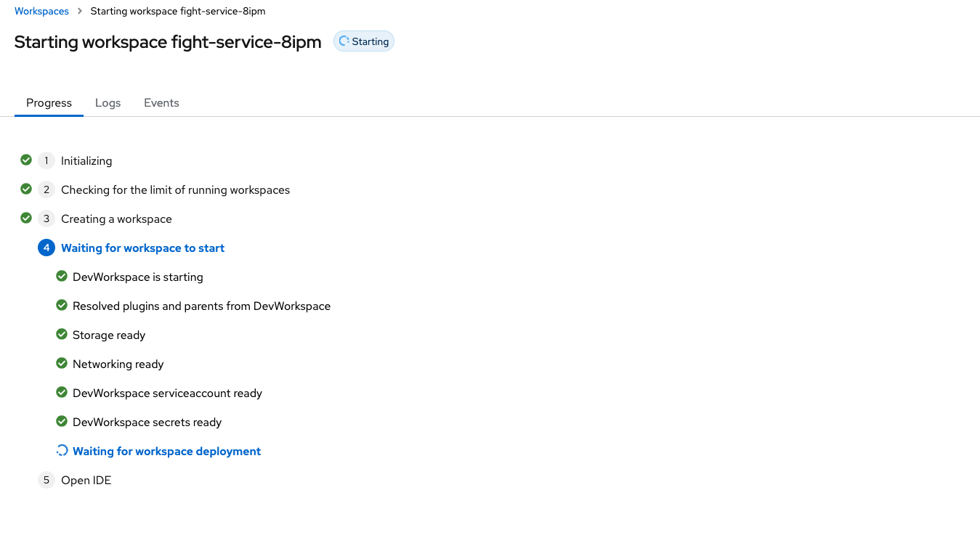Click the green check beside Creating a workspace
The width and height of the screenshot is (980, 535).
coord(26,218)
